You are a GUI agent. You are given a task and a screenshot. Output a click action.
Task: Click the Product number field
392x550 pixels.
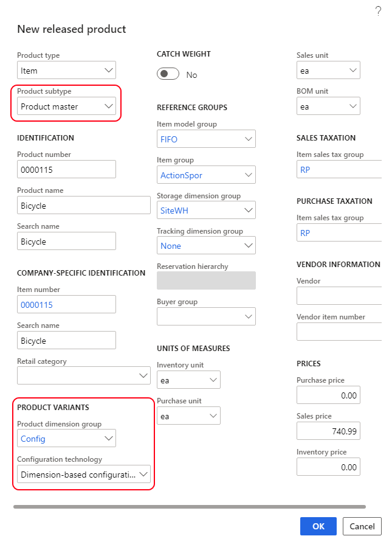67,169
